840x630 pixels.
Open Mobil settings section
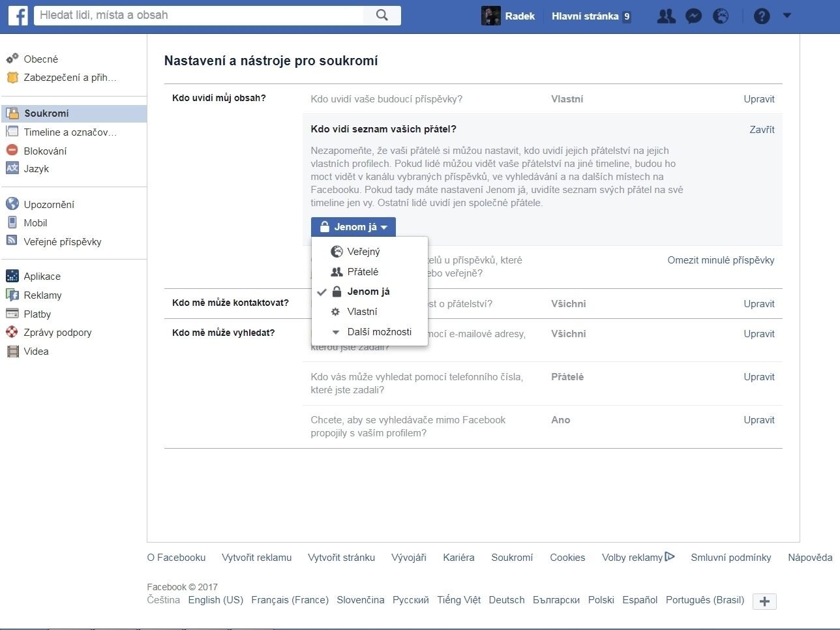click(x=35, y=222)
